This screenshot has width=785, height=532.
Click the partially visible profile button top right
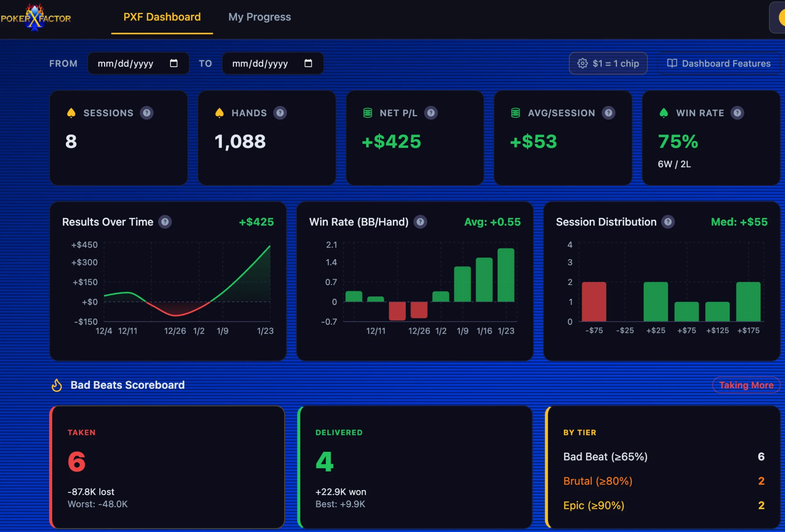[778, 18]
